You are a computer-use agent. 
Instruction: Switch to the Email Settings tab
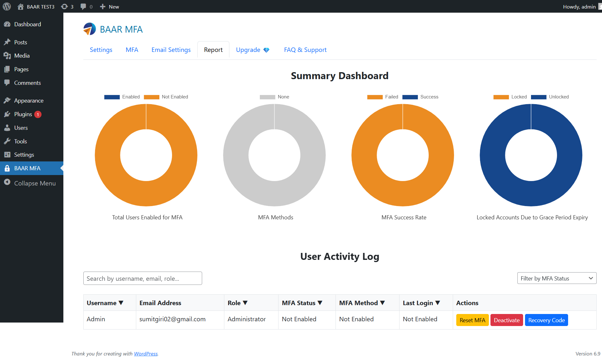171,50
